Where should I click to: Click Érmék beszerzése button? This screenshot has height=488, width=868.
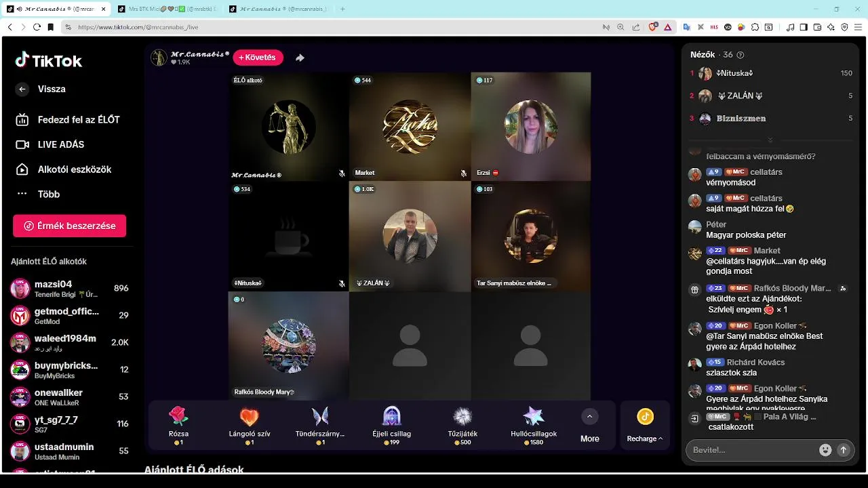click(69, 226)
